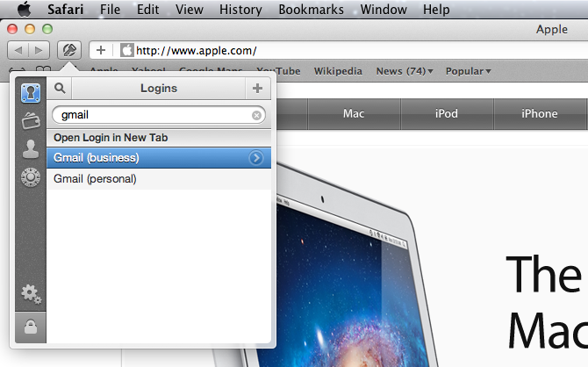588x367 pixels.
Task: Open the Safari menu
Action: [x=65, y=10]
